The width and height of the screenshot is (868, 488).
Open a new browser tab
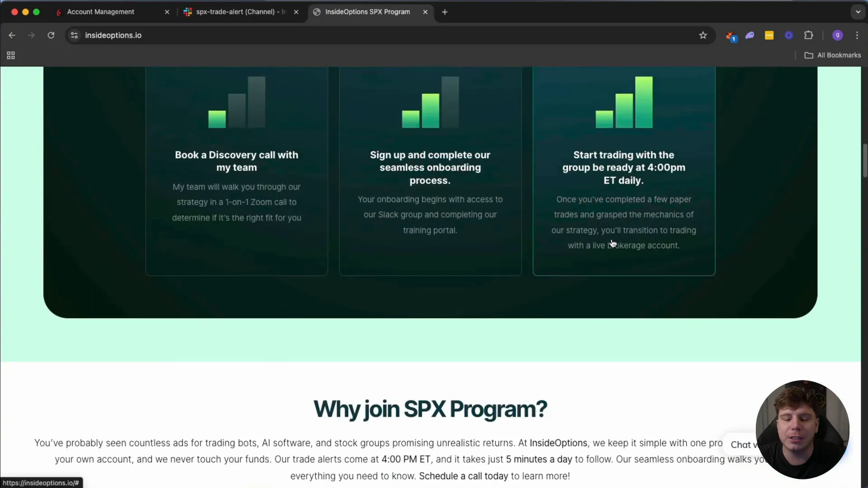point(445,12)
